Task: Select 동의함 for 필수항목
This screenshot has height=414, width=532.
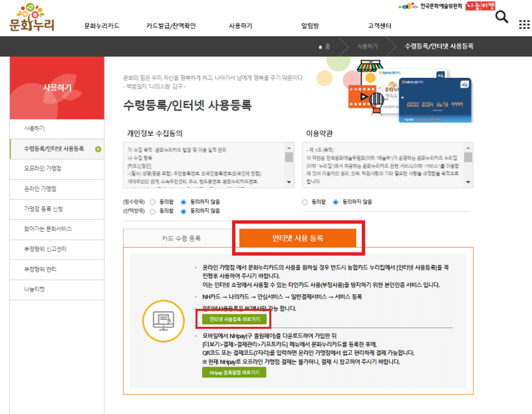Action: pyautogui.click(x=153, y=202)
